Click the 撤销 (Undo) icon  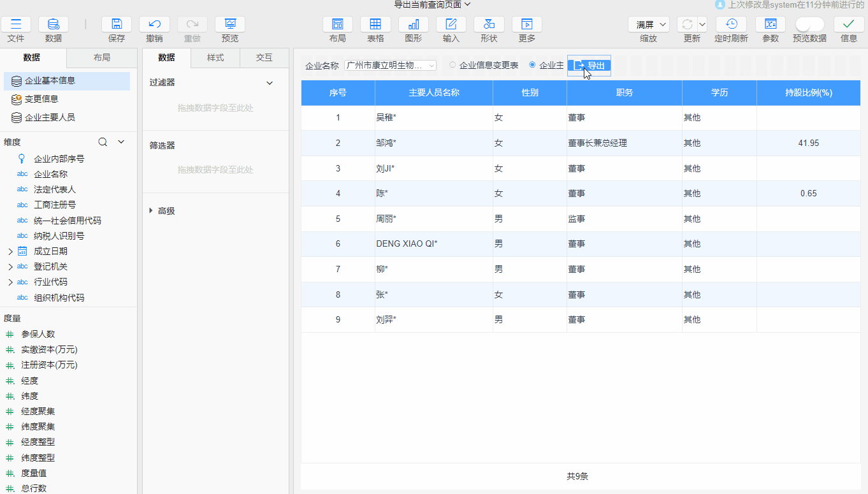[154, 24]
